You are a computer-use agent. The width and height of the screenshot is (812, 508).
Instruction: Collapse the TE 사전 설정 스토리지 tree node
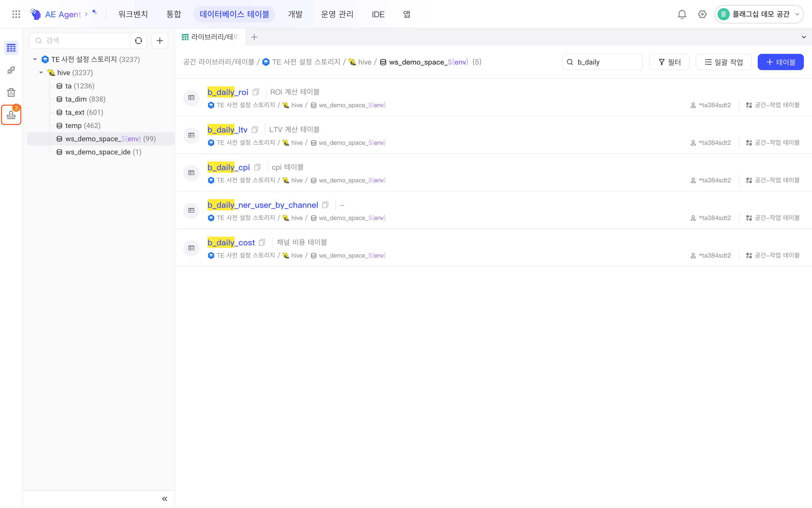click(x=35, y=59)
